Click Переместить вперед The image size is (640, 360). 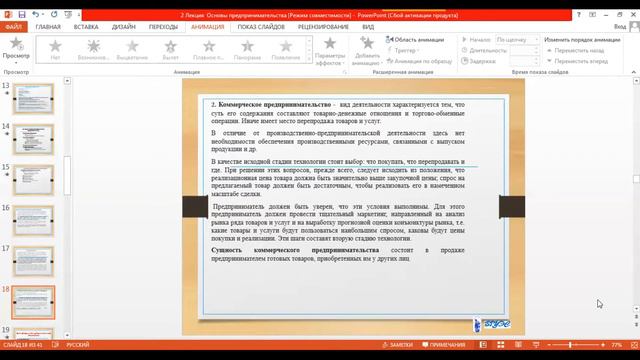pos(577,61)
